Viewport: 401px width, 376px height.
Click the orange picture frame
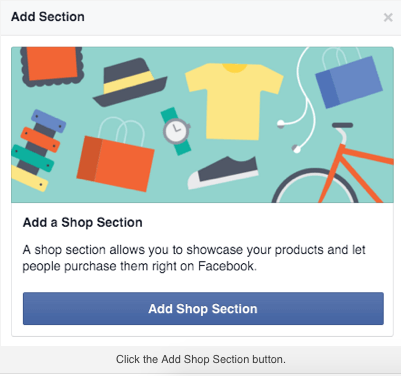click(51, 66)
